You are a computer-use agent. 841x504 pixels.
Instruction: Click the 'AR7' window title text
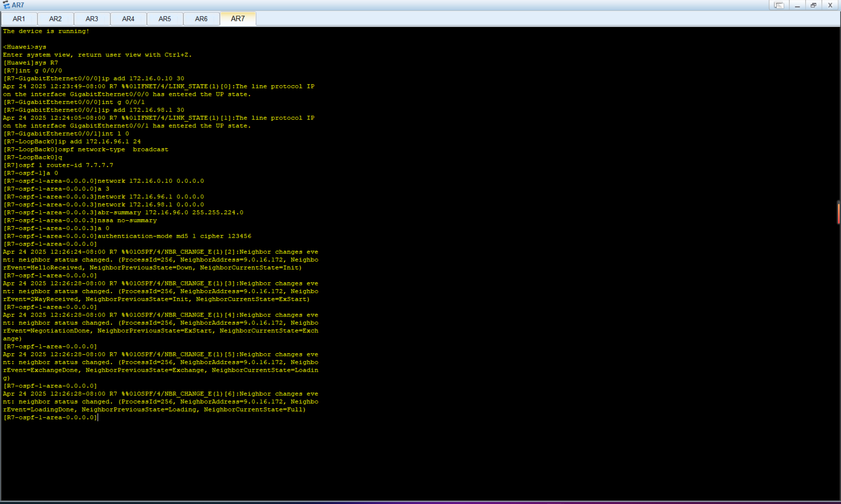18,5
